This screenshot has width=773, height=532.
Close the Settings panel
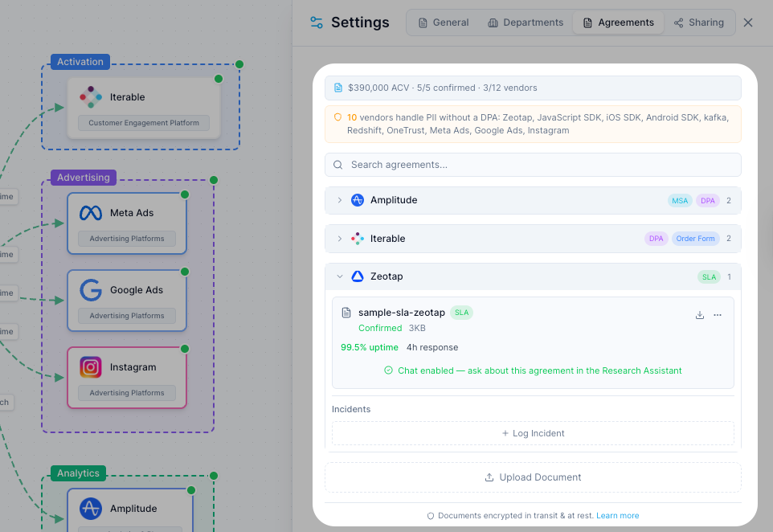[748, 23]
